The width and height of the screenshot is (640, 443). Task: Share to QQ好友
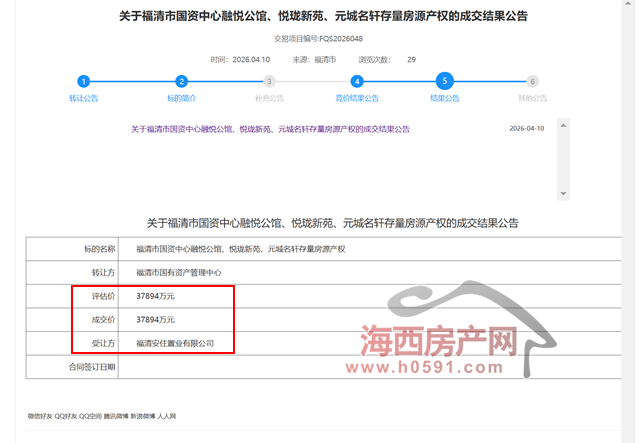(66, 415)
